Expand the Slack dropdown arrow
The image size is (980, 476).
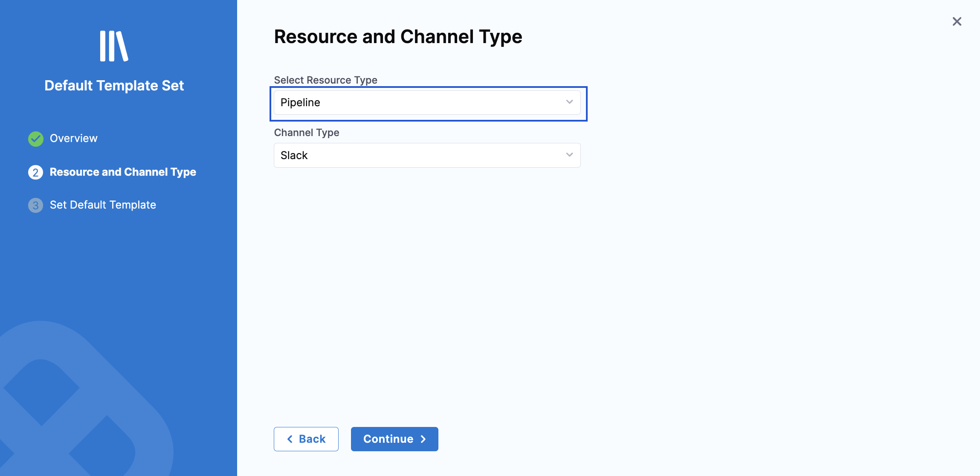[569, 155]
